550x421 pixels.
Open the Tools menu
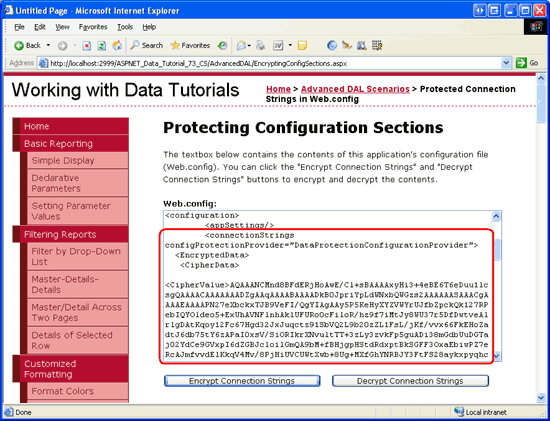(125, 27)
